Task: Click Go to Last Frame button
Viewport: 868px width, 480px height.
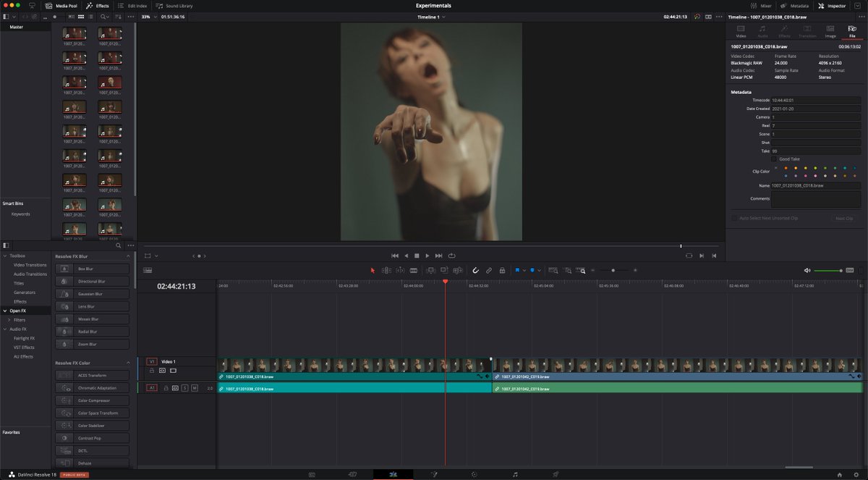Action: pos(439,256)
